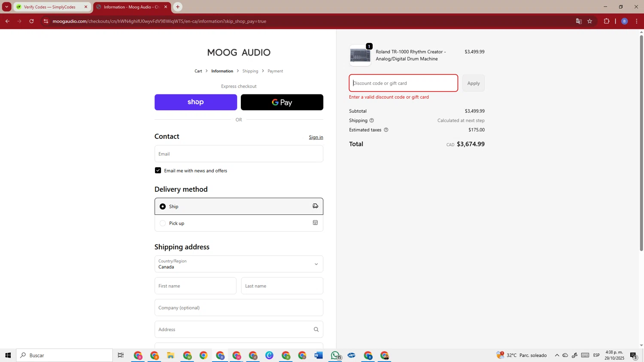Focus the Last name field
The width and height of the screenshot is (644, 362).
point(282,286)
